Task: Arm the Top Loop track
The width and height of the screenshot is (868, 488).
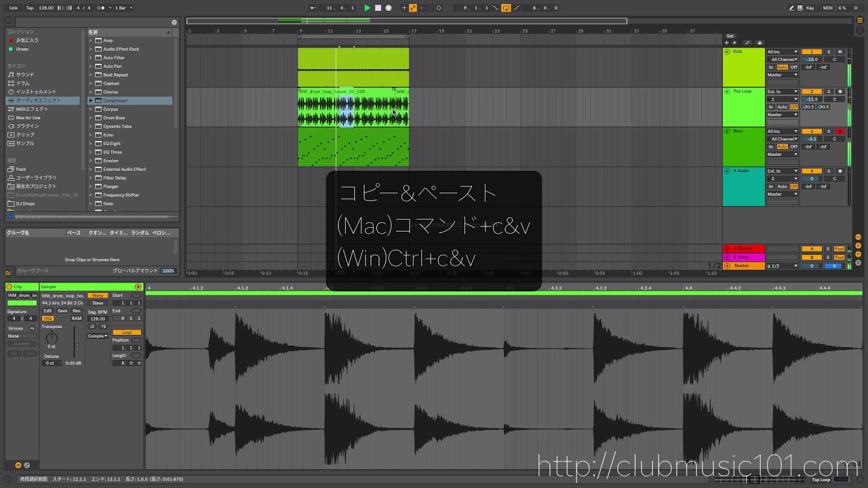Action: click(x=840, y=91)
